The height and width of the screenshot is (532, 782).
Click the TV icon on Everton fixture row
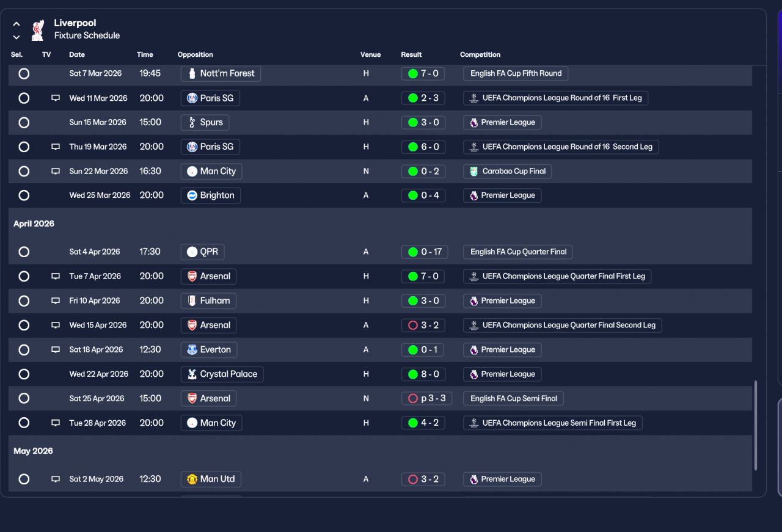56,350
